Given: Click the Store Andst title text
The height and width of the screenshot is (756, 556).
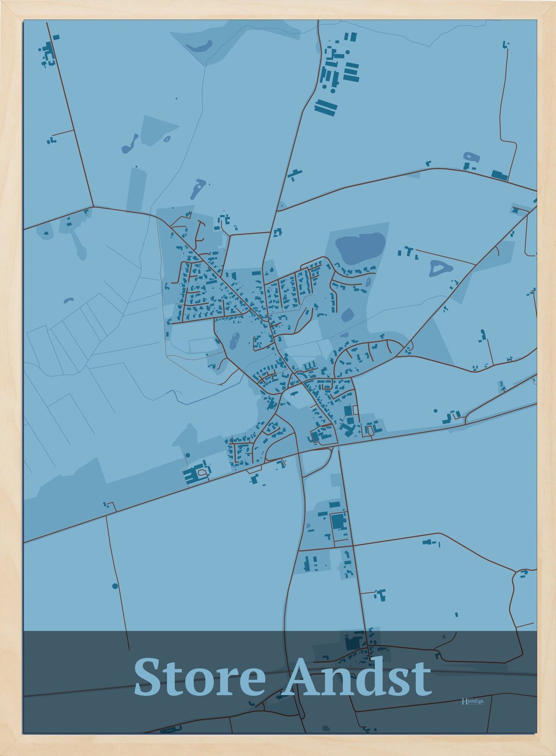Looking at the screenshot, I should [x=282, y=678].
